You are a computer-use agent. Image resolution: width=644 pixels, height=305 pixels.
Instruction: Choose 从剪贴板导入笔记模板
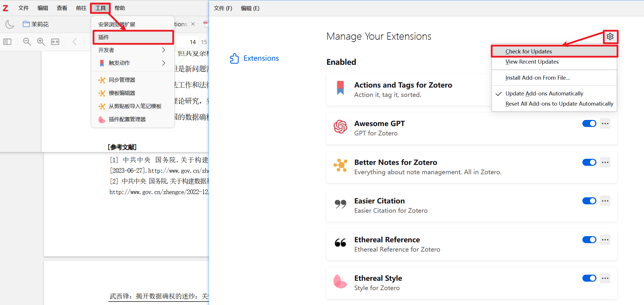(133, 106)
